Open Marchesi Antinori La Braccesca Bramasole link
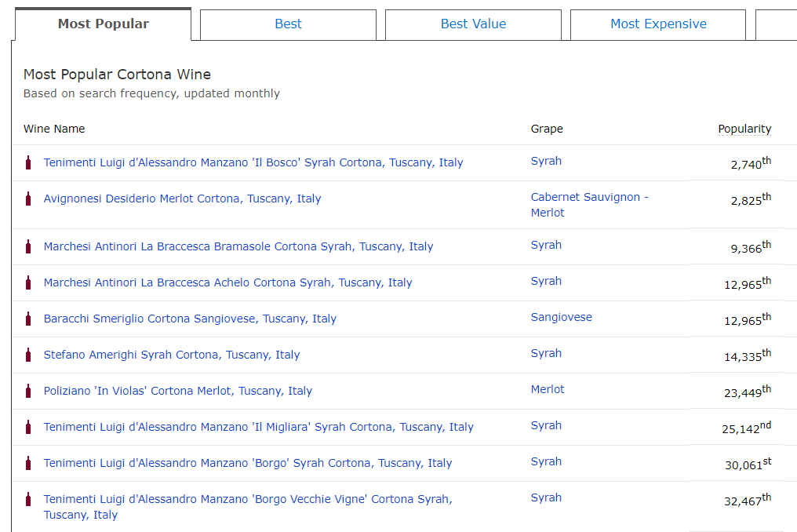Viewport: 797px width, 532px height. pos(238,246)
